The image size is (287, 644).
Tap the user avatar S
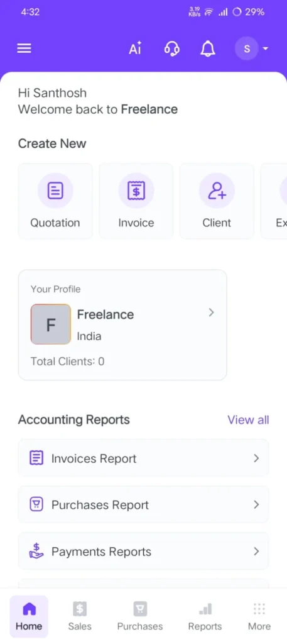[x=247, y=48]
